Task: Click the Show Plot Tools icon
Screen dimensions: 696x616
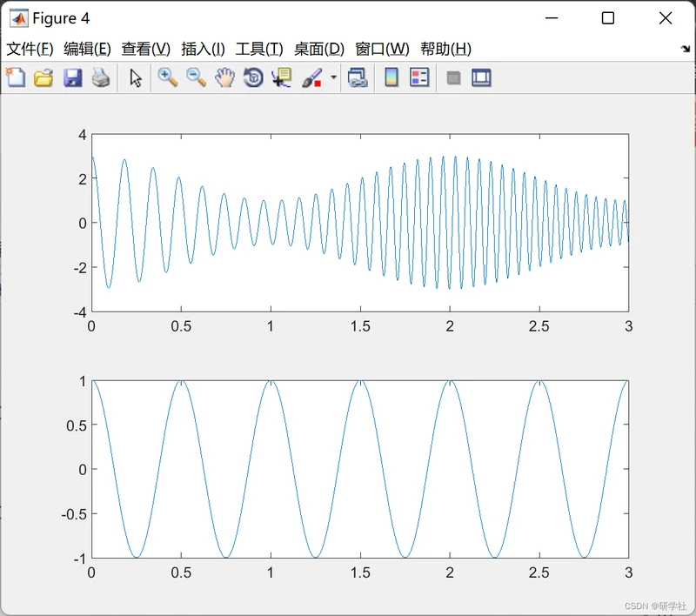Action: pos(481,77)
